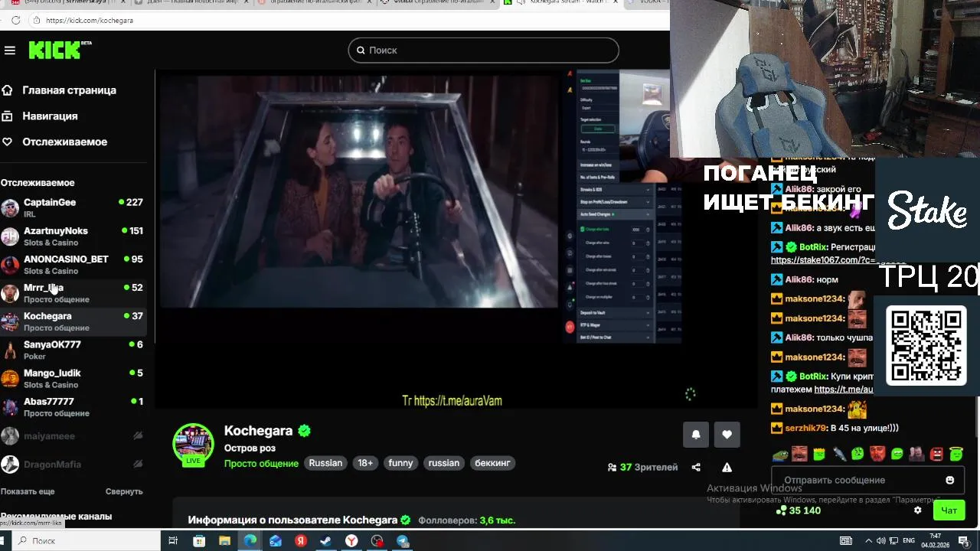Click the Russian tag
The width and height of the screenshot is (980, 551).
(x=325, y=463)
